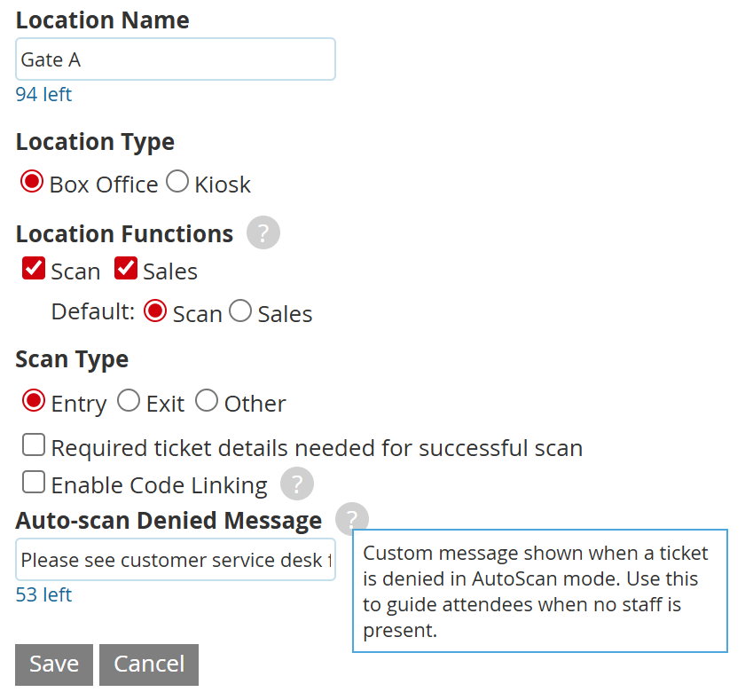Choose Other as the scan type

(x=207, y=401)
